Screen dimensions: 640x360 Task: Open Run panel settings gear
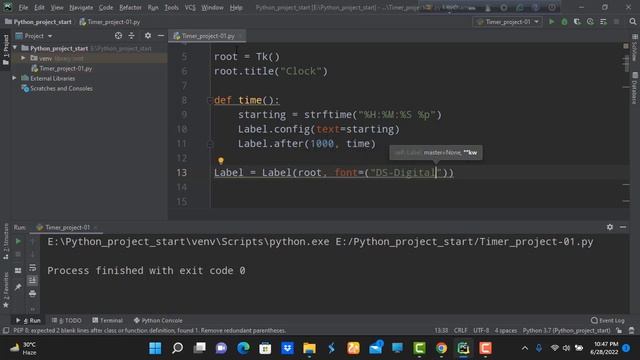pos(610,227)
